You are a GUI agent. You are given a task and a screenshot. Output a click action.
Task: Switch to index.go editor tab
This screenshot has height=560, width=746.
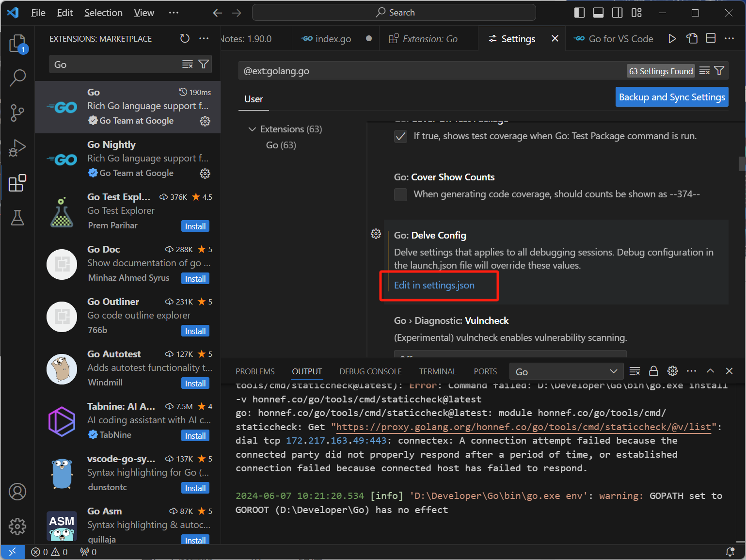pos(333,39)
